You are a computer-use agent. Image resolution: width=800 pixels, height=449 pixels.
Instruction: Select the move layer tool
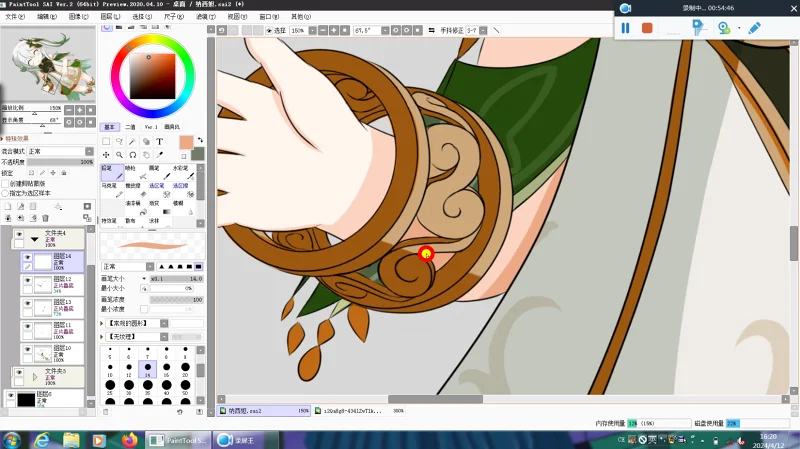pos(106,155)
